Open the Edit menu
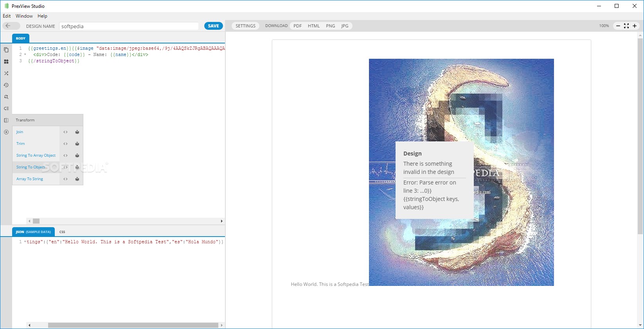Screen dimensions: 644x329 (x=7, y=16)
